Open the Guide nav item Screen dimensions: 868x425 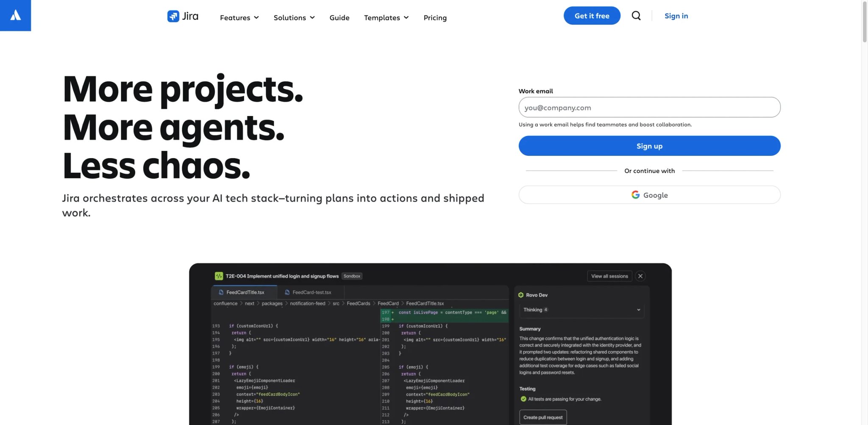339,17
